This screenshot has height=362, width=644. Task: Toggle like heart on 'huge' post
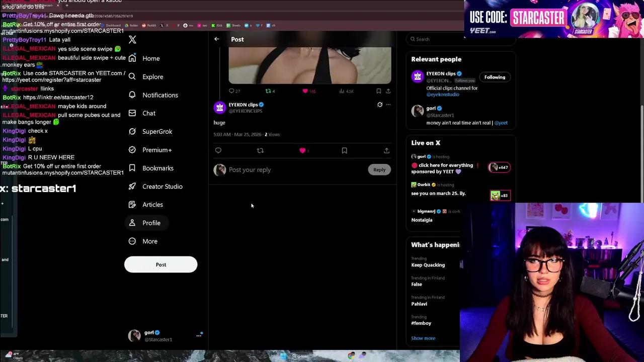[x=302, y=150]
